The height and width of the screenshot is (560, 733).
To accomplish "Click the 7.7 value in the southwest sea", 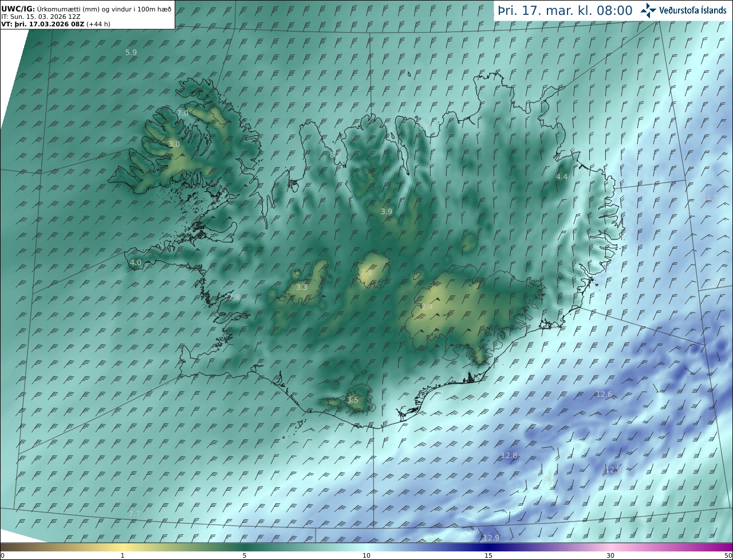I will click(135, 514).
